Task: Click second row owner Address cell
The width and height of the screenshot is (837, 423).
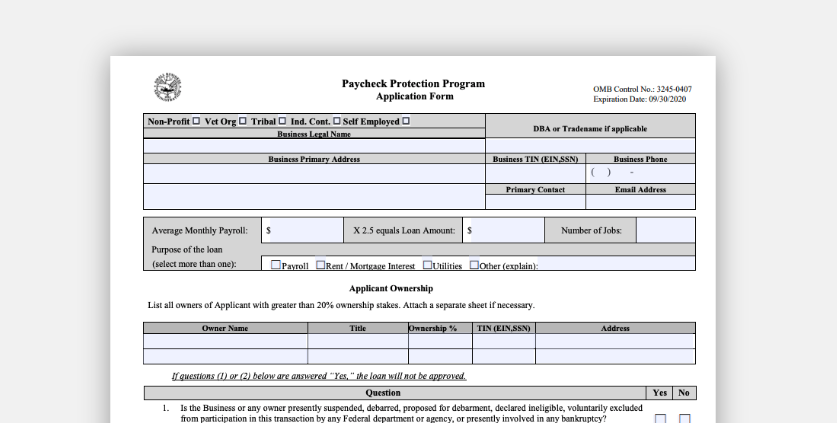Action: click(615, 356)
